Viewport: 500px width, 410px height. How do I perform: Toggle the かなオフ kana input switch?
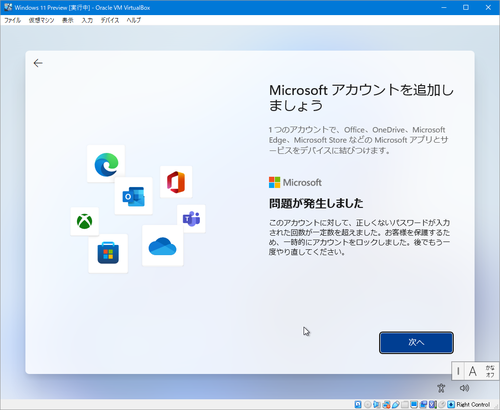[490, 371]
